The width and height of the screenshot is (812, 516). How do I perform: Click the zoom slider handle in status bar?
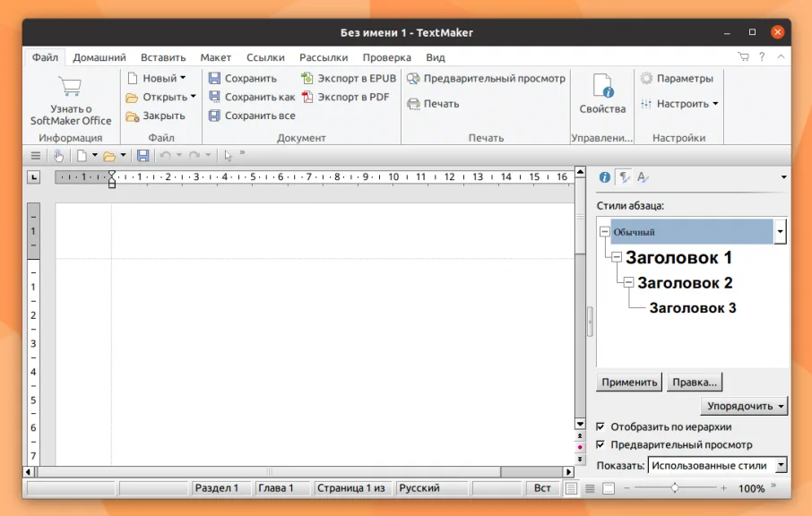[x=675, y=488]
